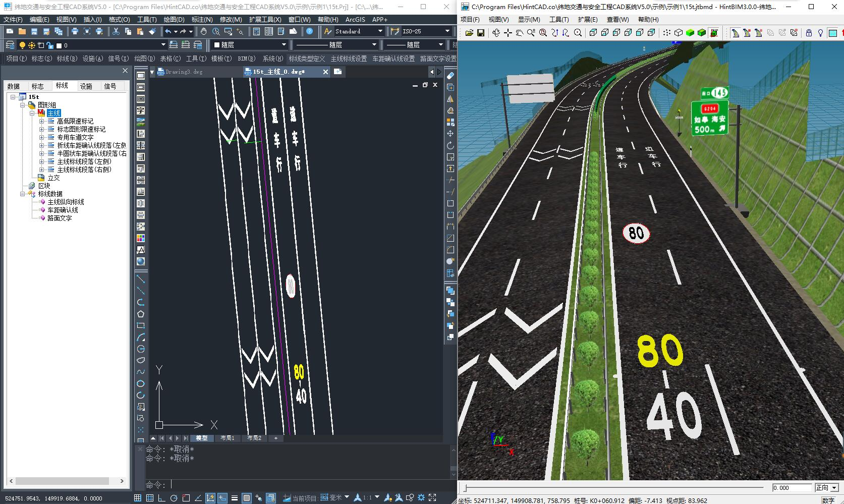Click the 0.000 value field in HintBIM
Screen dimensions: 844x504
(792, 487)
